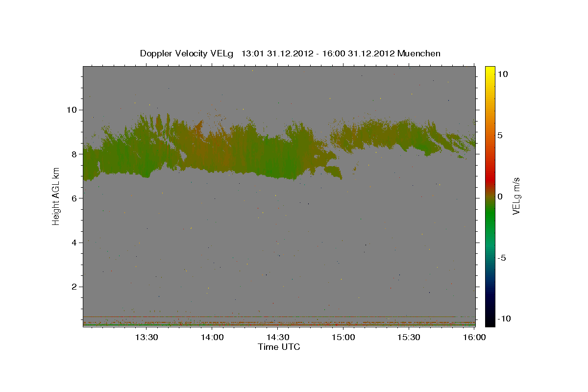The height and width of the screenshot is (392, 588).
Task: Click the red ground clutter line near 0.6 km
Action: click(269, 317)
